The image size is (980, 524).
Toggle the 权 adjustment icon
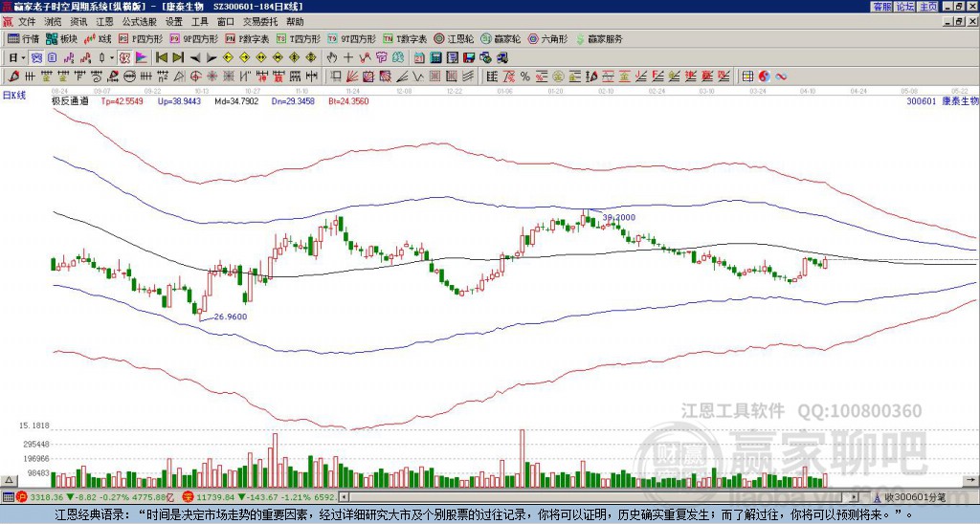124,58
